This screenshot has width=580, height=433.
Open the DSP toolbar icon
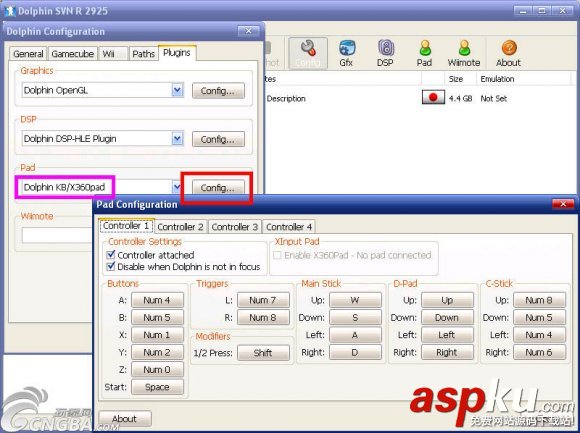pyautogui.click(x=385, y=54)
